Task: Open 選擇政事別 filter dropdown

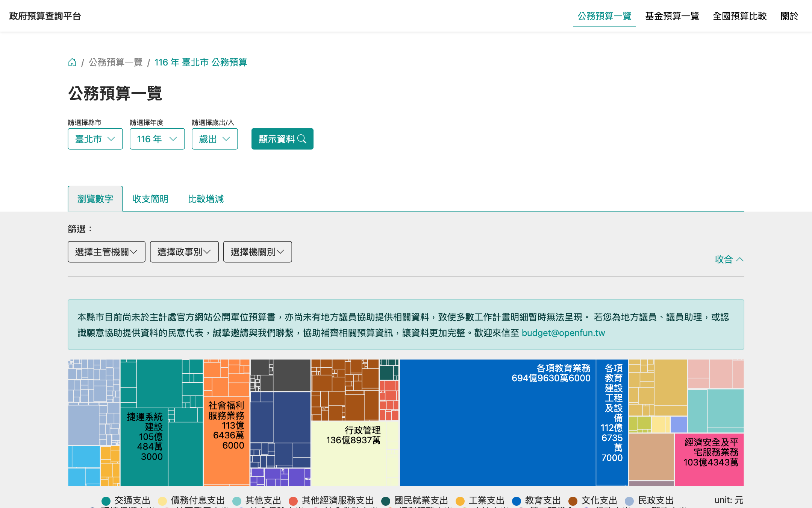Action: tap(184, 252)
